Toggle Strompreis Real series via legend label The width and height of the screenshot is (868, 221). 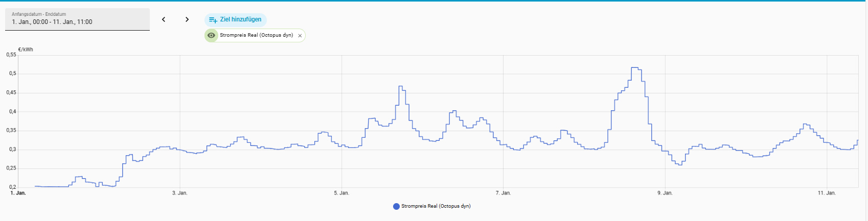coord(436,206)
